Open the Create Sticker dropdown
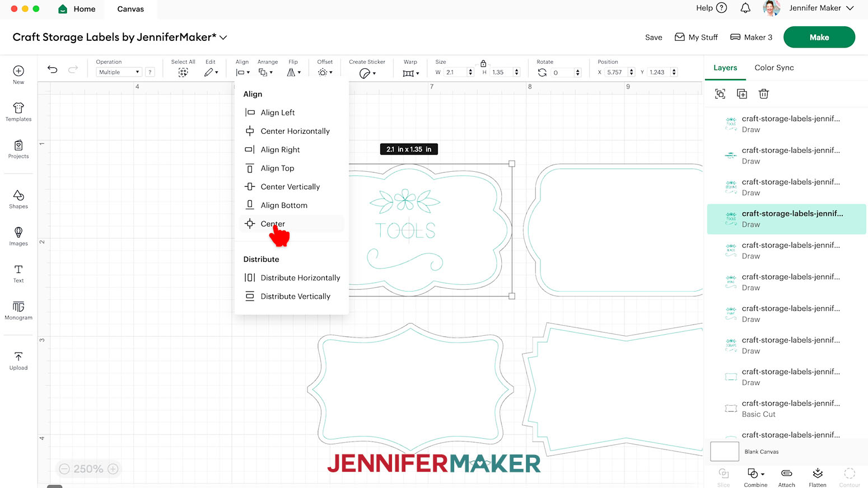This screenshot has width=868, height=488. coord(367,73)
